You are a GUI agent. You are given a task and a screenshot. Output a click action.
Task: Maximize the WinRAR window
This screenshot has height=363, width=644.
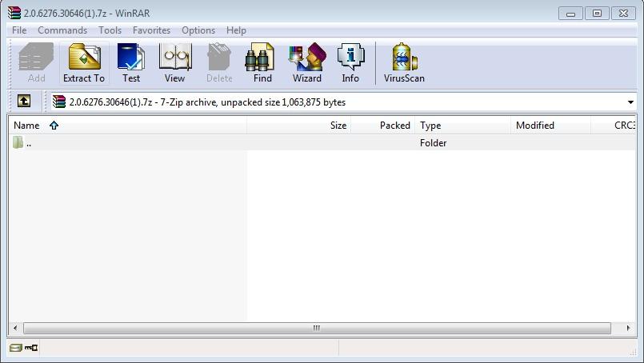pyautogui.click(x=597, y=14)
